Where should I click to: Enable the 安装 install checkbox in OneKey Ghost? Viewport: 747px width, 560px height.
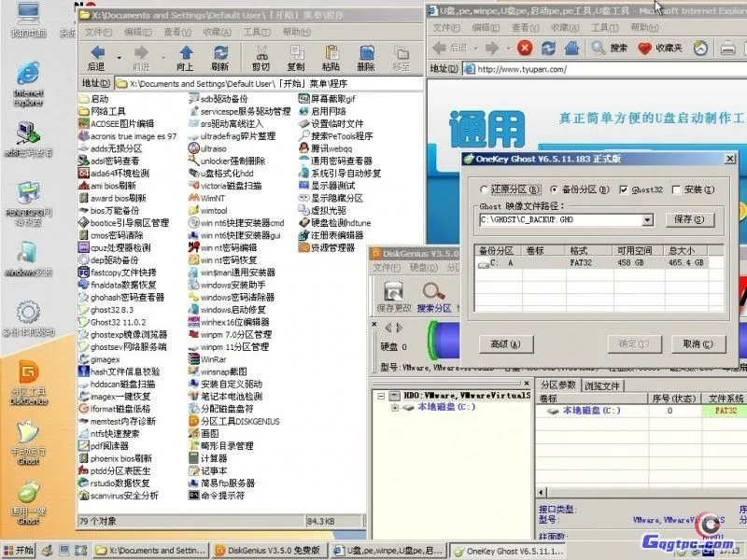(x=674, y=189)
